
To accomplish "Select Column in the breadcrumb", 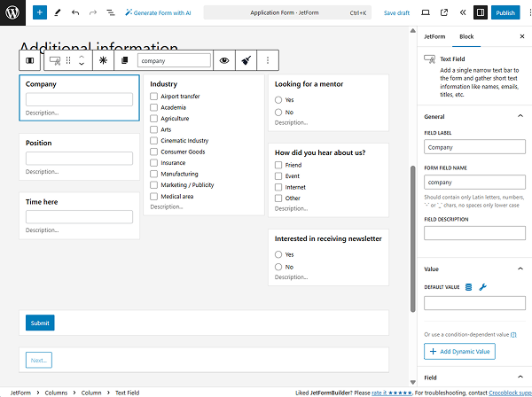I will 91,393.
